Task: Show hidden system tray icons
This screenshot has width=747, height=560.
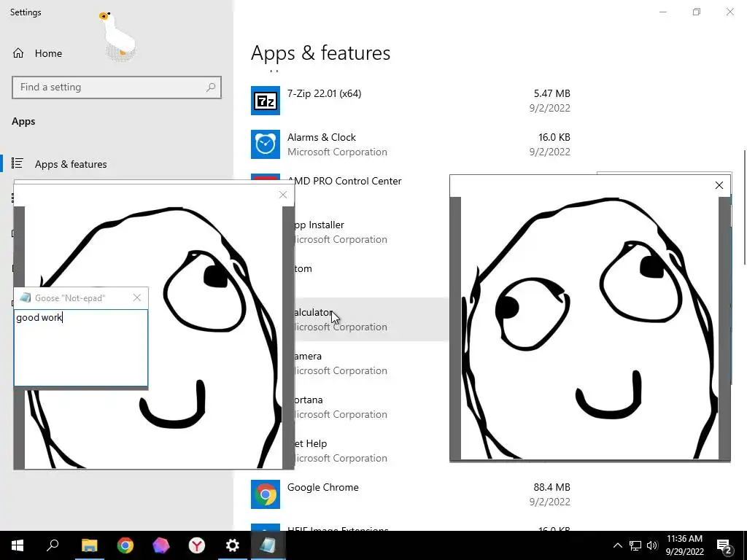Action: coord(617,545)
